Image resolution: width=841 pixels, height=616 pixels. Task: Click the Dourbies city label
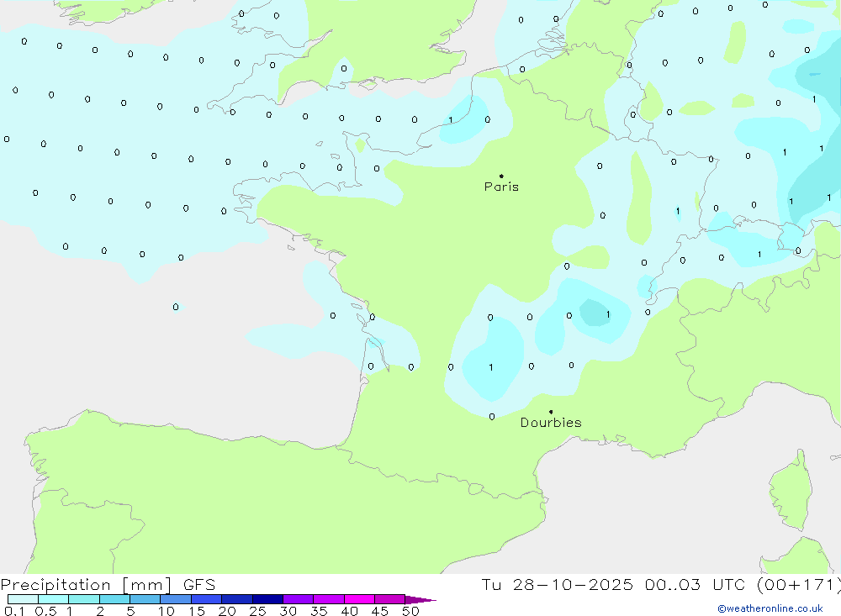tap(551, 423)
